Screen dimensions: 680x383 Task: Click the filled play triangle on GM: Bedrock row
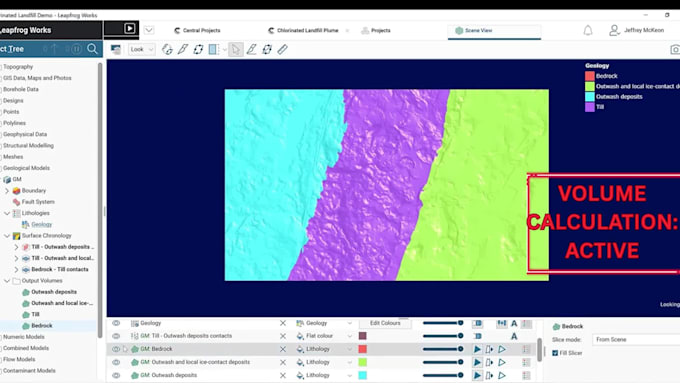pos(477,349)
